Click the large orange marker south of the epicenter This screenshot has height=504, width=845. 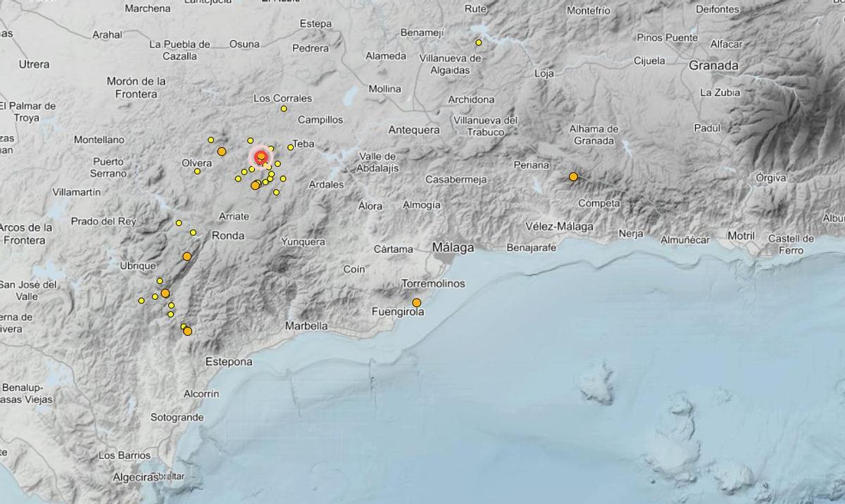point(255,186)
